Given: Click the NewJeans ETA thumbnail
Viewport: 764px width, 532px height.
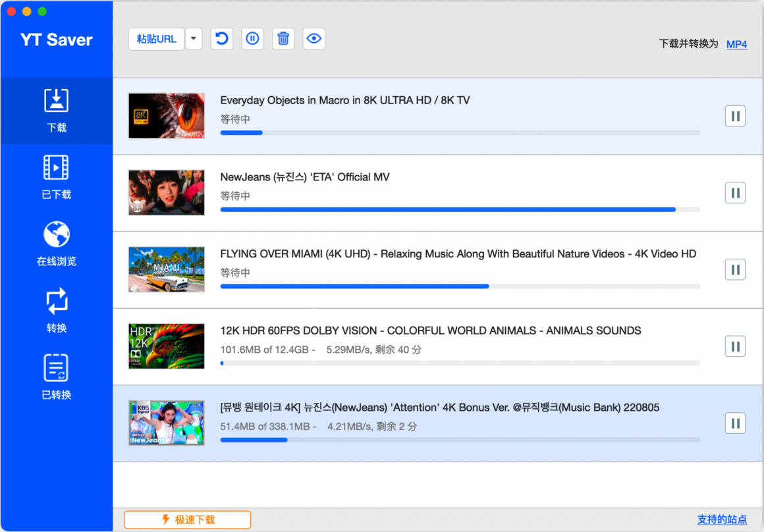Looking at the screenshot, I should point(167,192).
